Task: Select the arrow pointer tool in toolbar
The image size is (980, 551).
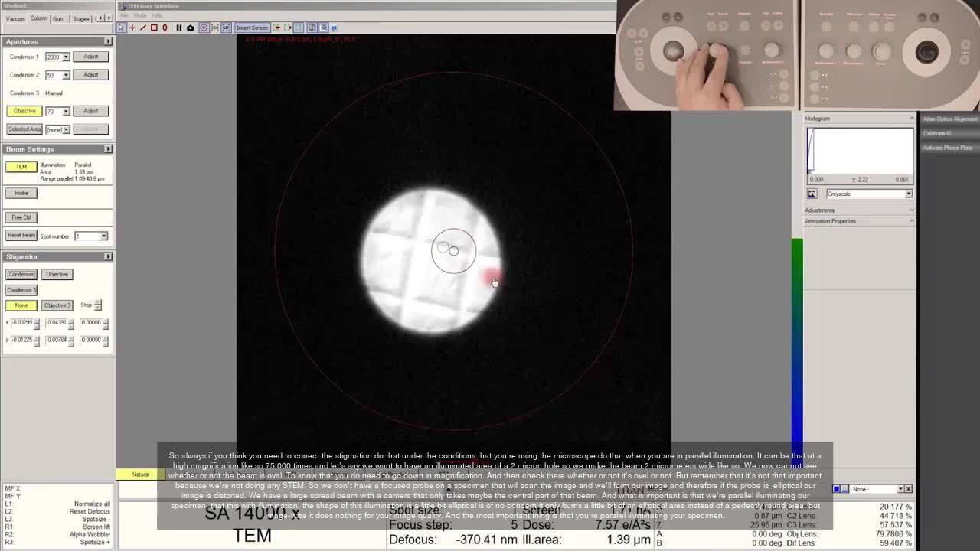Action: click(121, 28)
